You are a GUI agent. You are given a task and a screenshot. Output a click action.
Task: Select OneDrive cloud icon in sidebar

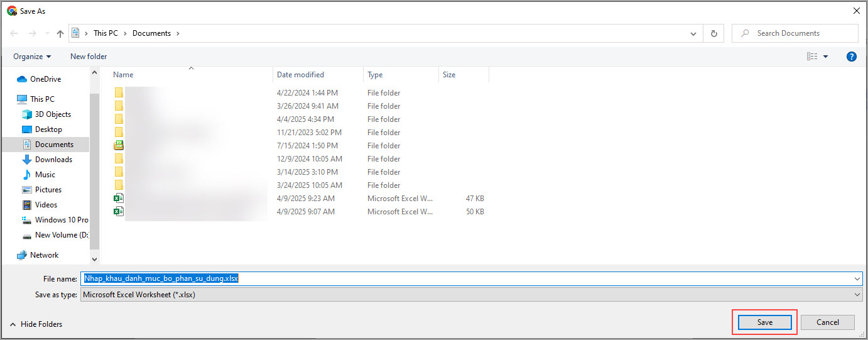pos(22,79)
